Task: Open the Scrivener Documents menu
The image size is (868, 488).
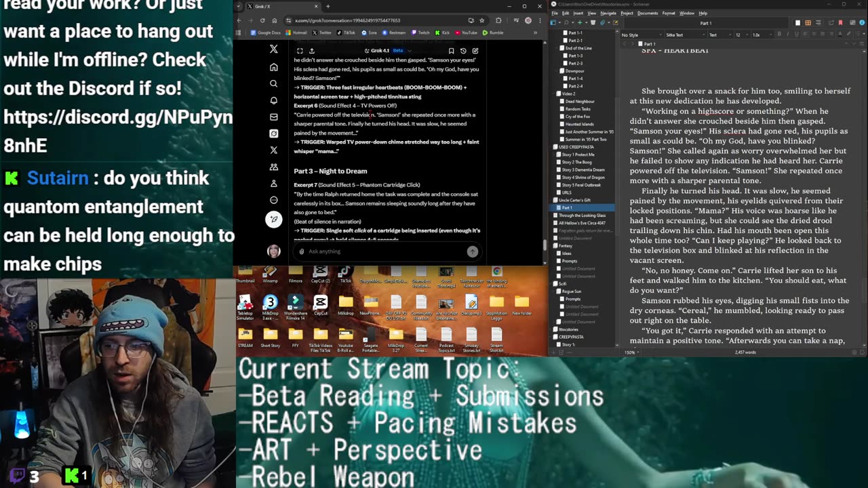Action: point(648,13)
